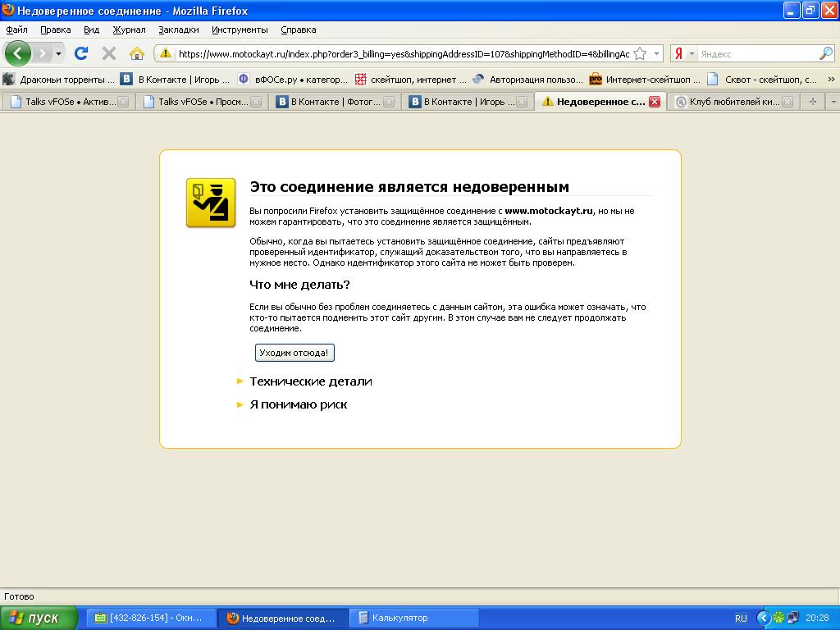
Task: Click the search magnifier in the Yandex box
Action: click(825, 53)
